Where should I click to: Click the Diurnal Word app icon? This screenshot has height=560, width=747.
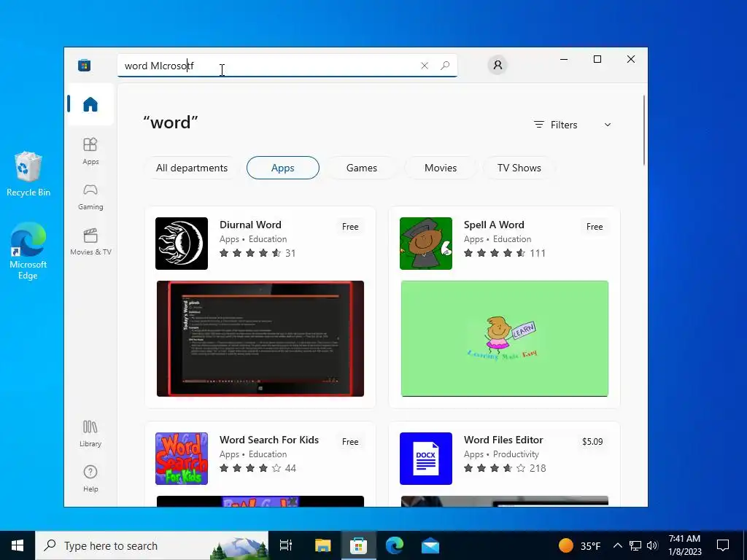coord(182,244)
